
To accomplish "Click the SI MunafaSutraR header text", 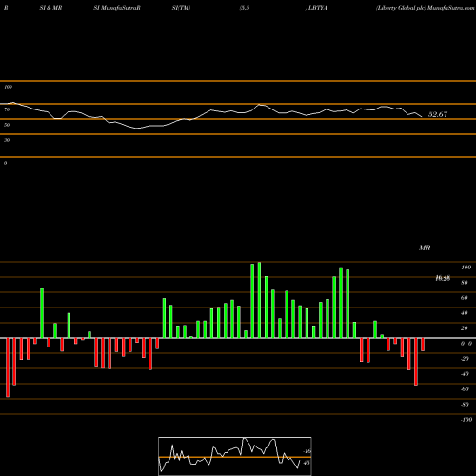I will (117, 8).
